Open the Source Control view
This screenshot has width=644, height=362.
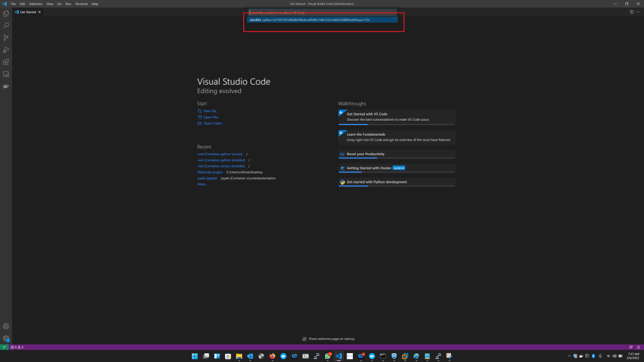point(6,38)
